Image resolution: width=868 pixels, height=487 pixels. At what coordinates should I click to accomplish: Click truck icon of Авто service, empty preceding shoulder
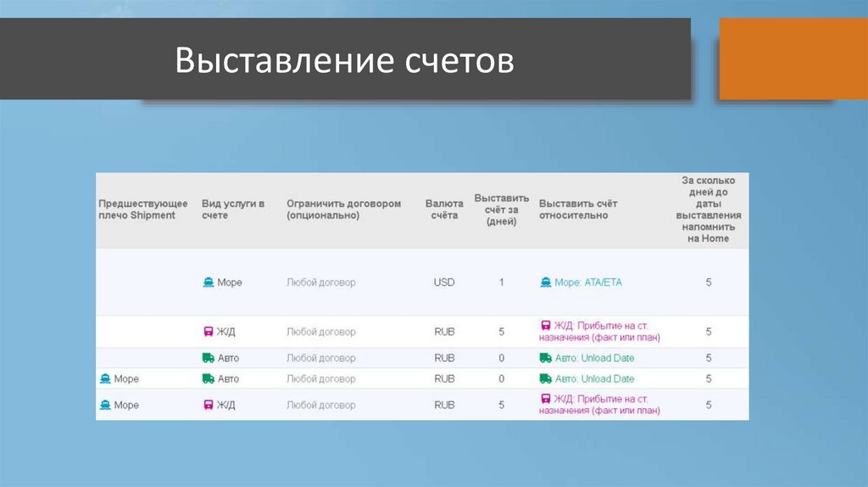pyautogui.click(x=209, y=358)
